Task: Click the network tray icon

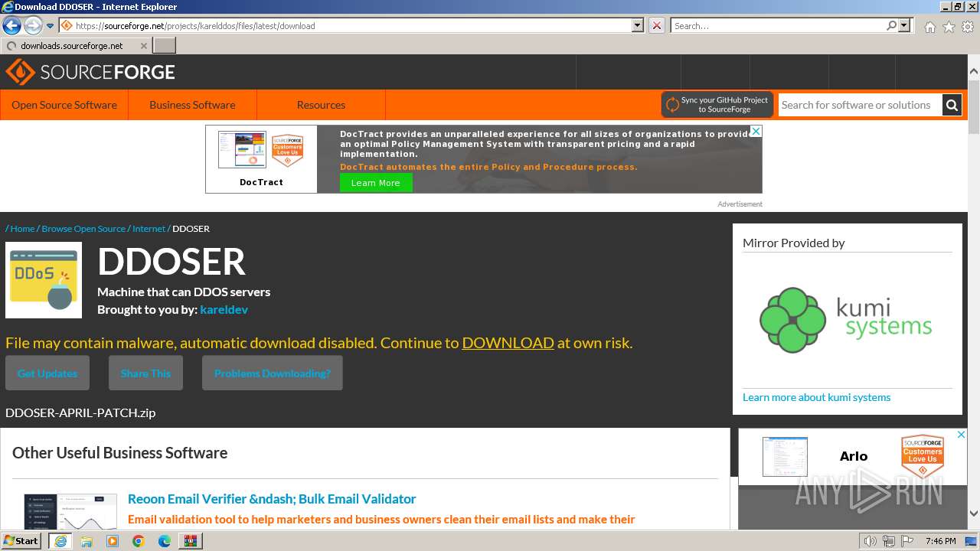Action: [x=888, y=541]
